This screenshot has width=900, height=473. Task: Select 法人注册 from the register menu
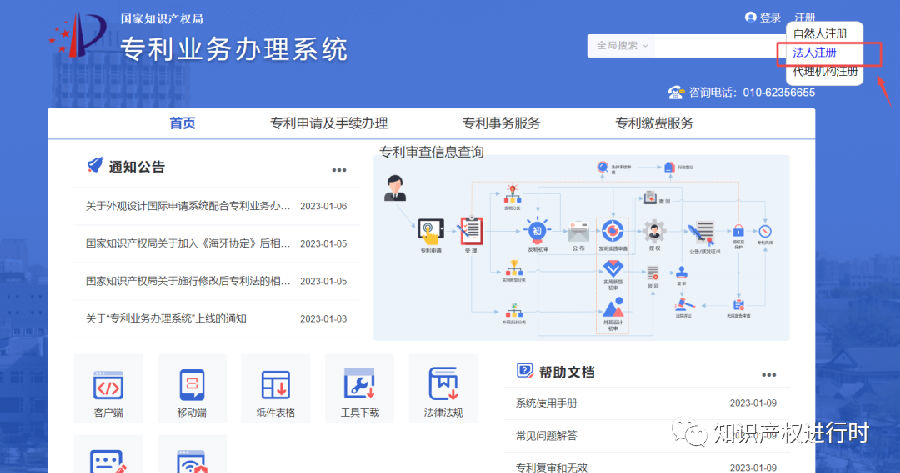point(814,53)
